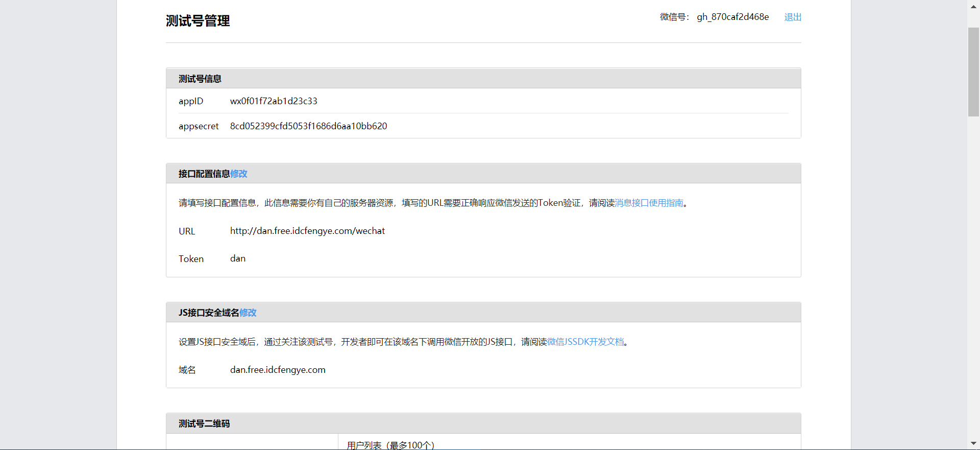Screen dimensions: 980x450
Task: Click the appsecret label
Action: pyautogui.click(x=199, y=126)
